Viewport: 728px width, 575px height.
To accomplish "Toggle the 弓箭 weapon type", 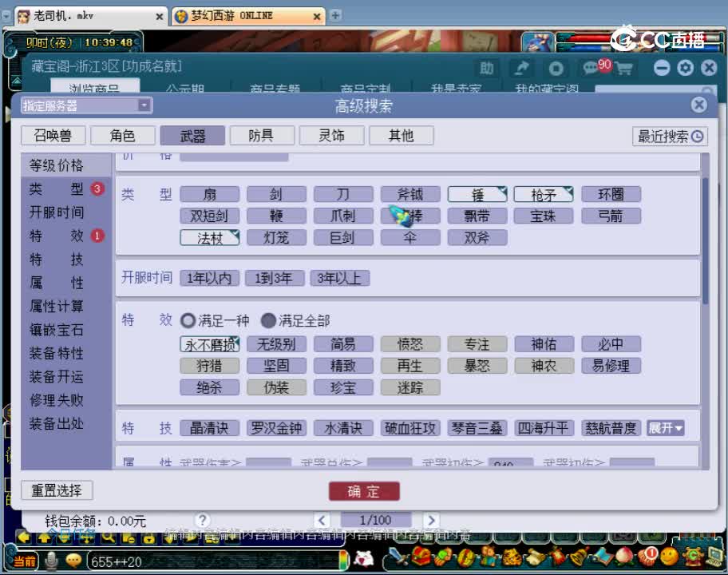I will tap(611, 216).
